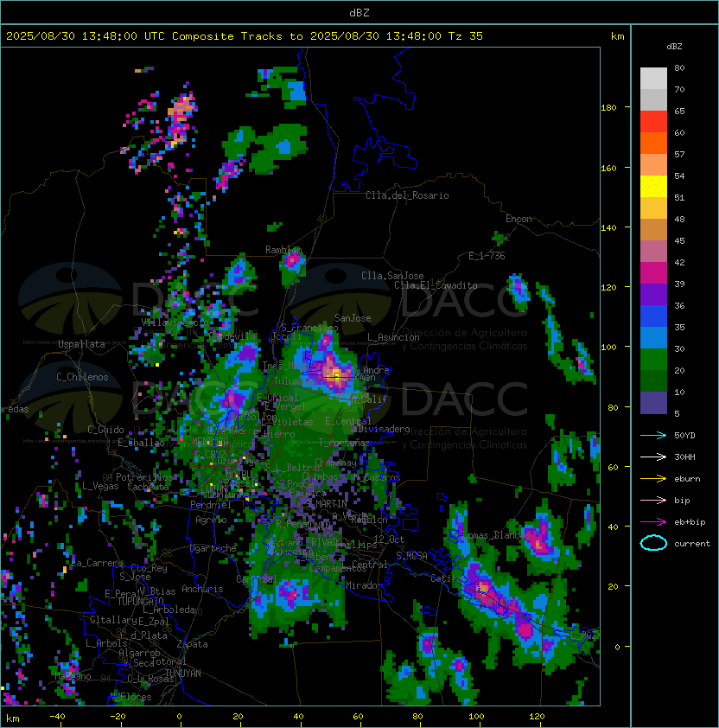
Task: Click the magenta eb+bip arrow in legend
Action: [x=653, y=522]
